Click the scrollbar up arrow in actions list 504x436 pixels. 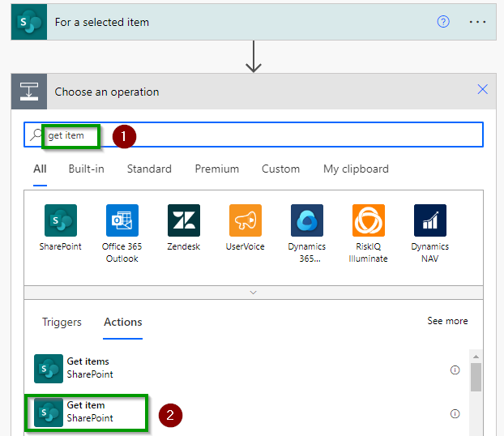click(476, 357)
